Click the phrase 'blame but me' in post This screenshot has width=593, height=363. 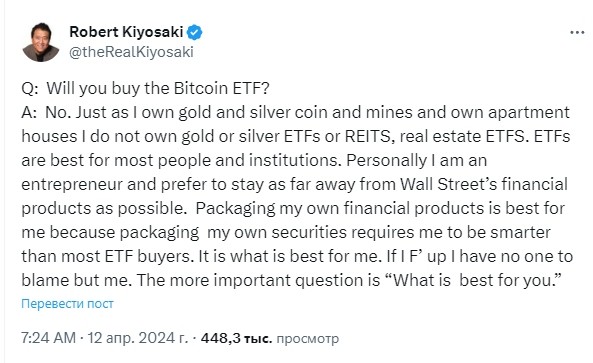(75, 281)
